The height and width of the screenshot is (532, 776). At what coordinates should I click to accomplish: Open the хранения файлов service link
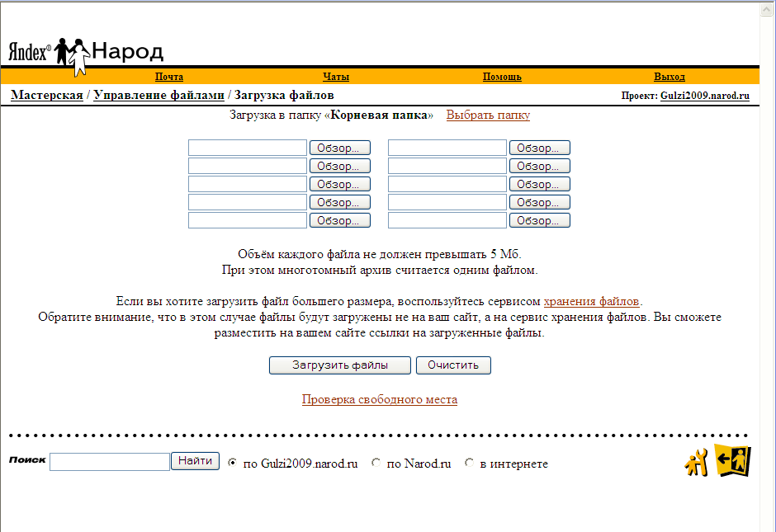coord(591,301)
